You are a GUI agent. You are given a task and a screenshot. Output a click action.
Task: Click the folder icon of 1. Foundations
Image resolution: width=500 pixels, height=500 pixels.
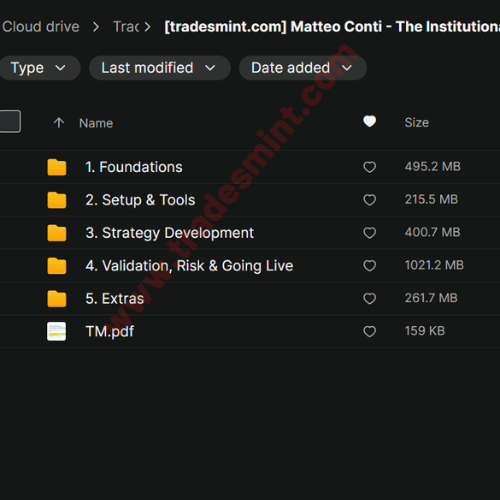[x=57, y=167]
